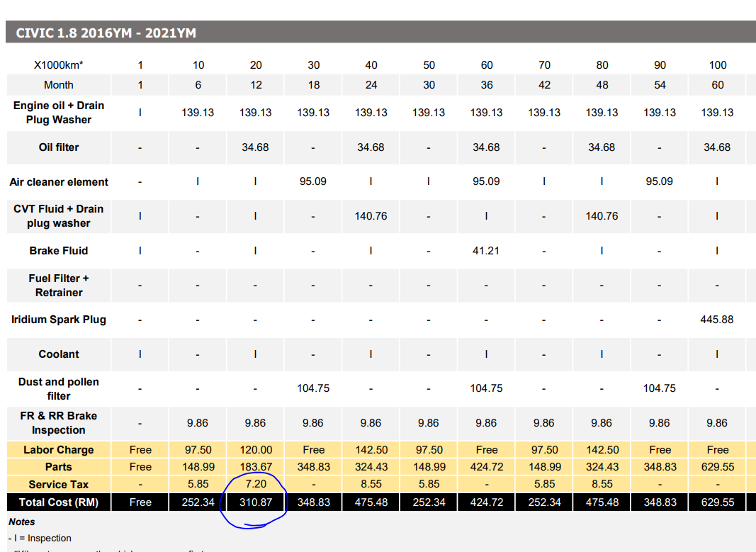Click the Oil filter row label

pos(58,147)
